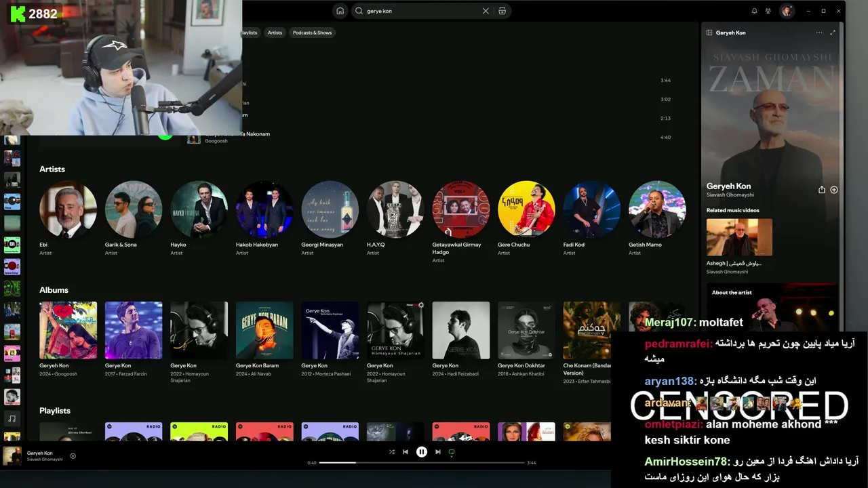Open the Googoosh artist link in song row

pos(216,141)
